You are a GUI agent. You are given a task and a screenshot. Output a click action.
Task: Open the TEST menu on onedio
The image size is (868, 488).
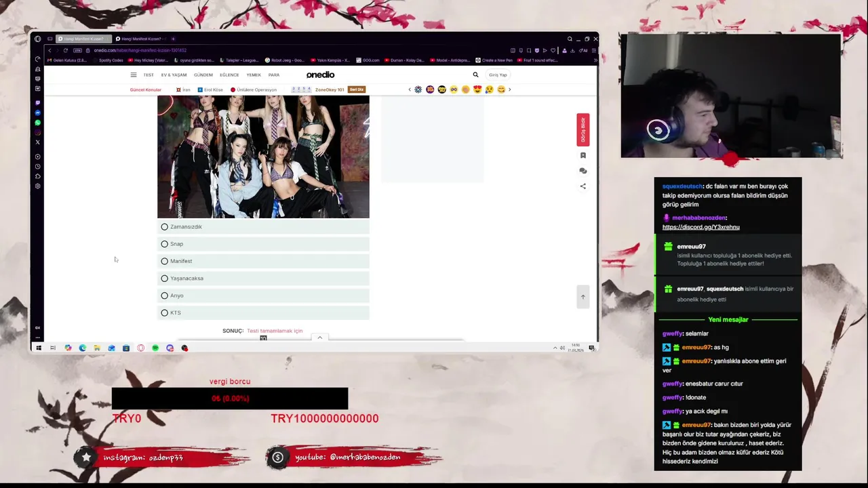(149, 75)
